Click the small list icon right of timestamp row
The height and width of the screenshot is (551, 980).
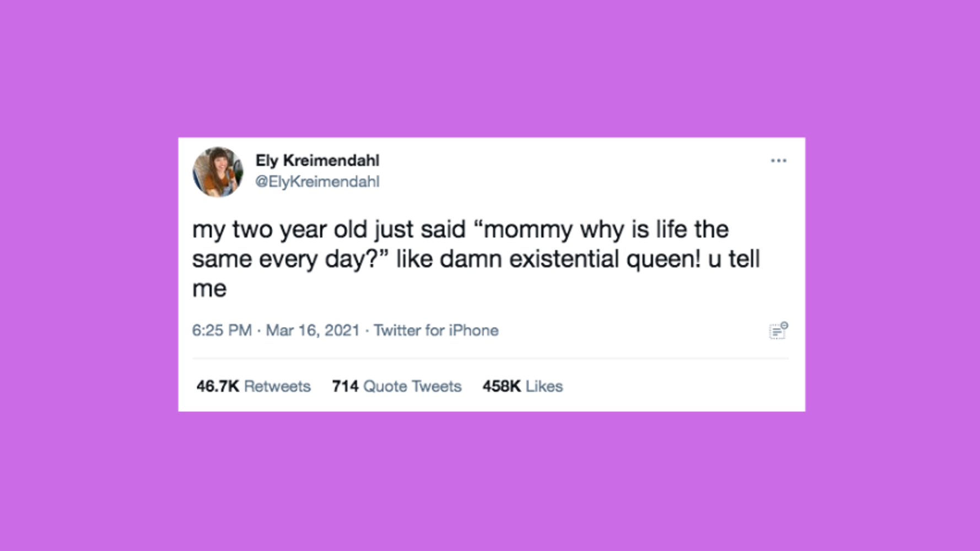(778, 331)
